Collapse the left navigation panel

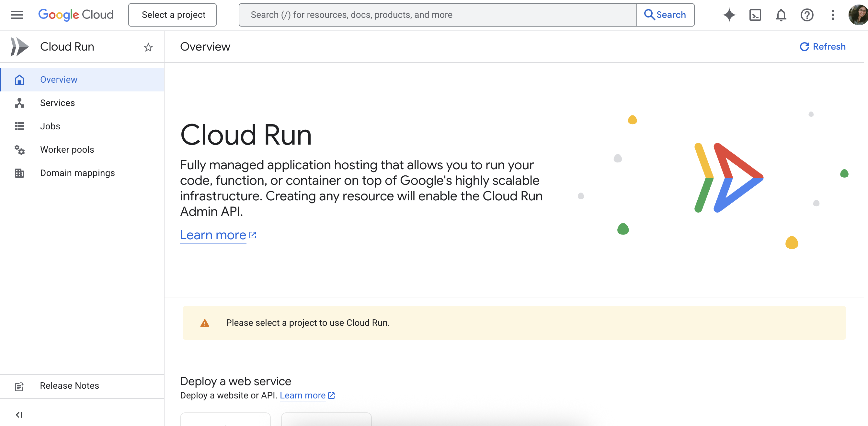(x=19, y=415)
